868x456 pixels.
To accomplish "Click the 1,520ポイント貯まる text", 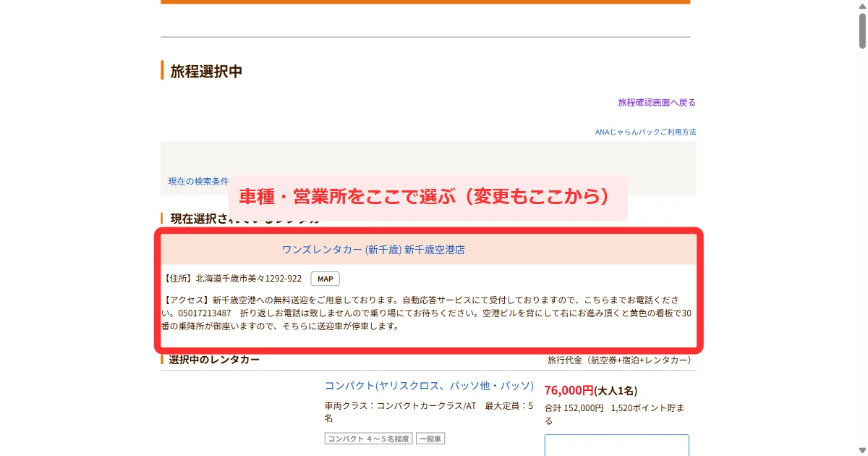I will pos(614,414).
